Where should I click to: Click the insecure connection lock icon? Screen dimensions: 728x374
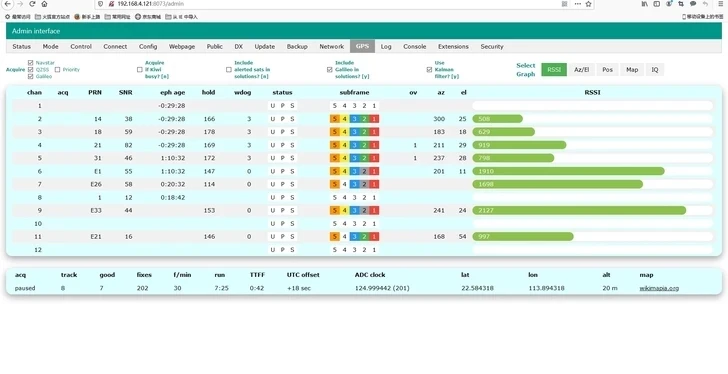[x=111, y=4]
